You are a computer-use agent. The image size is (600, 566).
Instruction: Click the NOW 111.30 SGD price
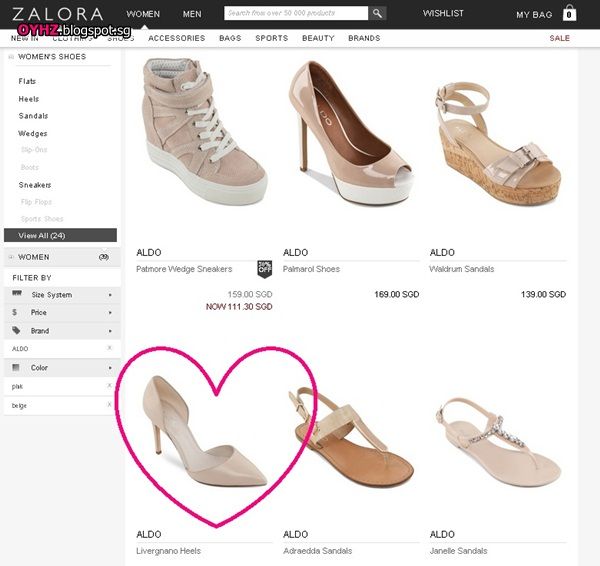click(239, 307)
